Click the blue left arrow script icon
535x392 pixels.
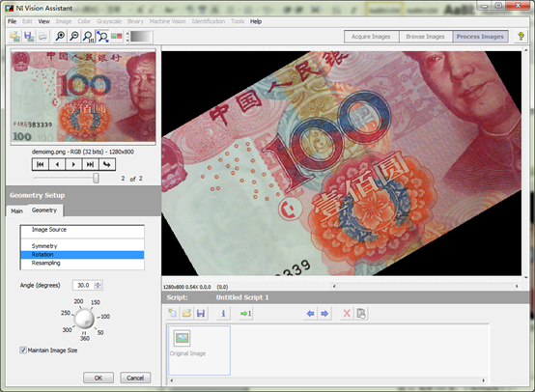(x=311, y=313)
